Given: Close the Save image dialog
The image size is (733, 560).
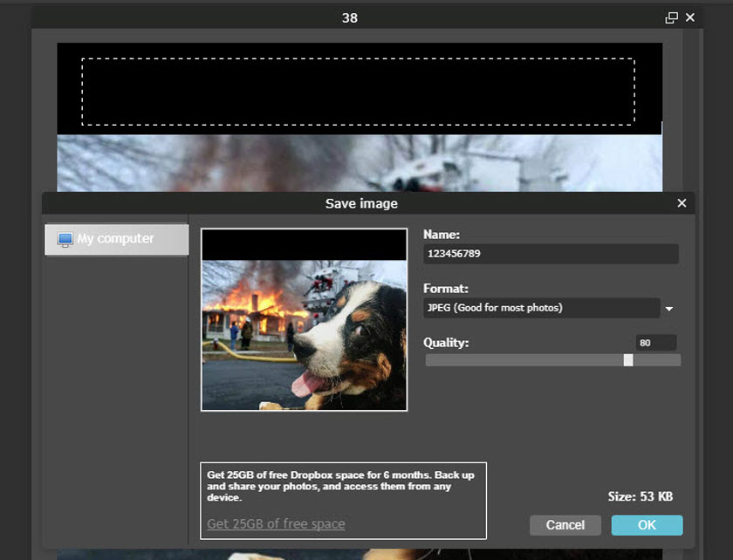Looking at the screenshot, I should click(x=682, y=203).
